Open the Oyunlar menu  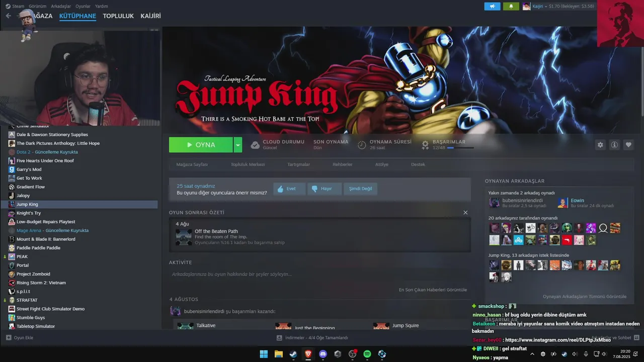[83, 6]
